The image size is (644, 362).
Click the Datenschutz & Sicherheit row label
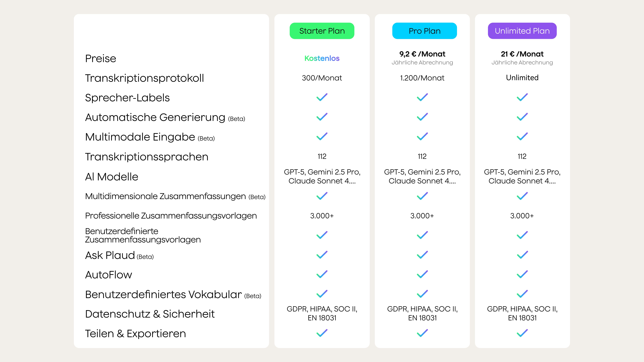[150, 314]
